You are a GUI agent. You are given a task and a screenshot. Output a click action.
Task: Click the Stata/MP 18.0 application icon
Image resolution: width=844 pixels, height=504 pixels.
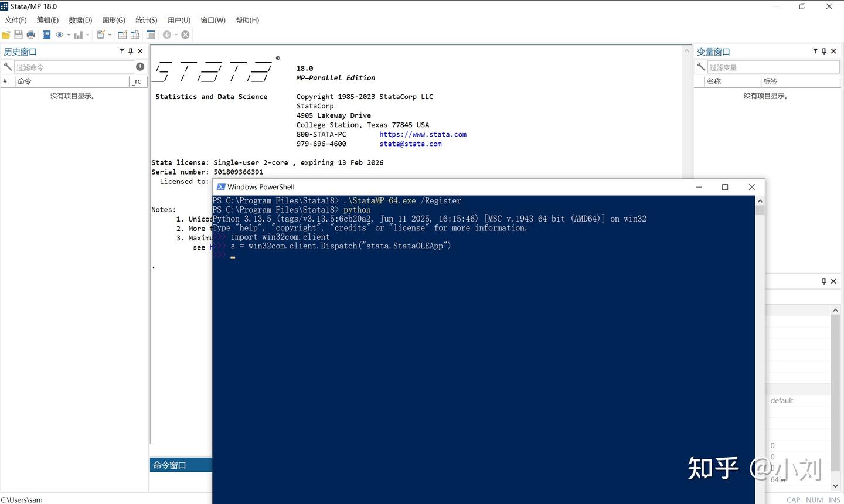pos(4,6)
